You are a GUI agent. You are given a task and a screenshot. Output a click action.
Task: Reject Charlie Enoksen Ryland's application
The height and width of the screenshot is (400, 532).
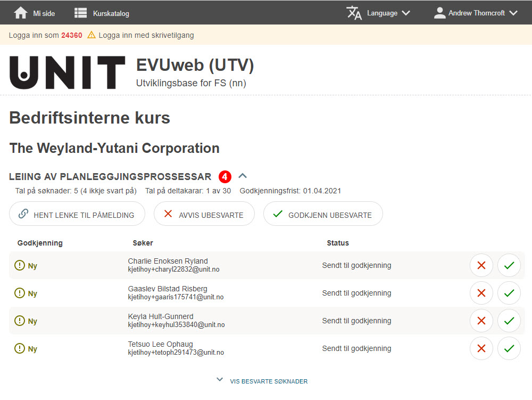[481, 265]
